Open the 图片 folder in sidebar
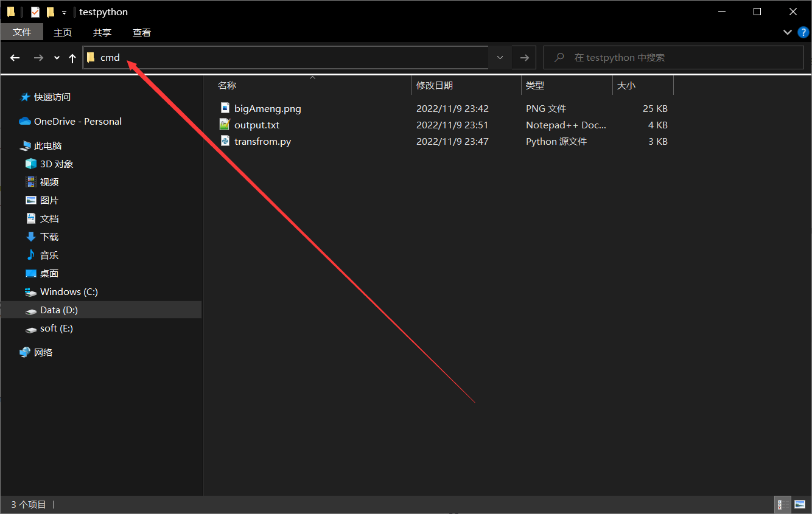 tap(49, 201)
